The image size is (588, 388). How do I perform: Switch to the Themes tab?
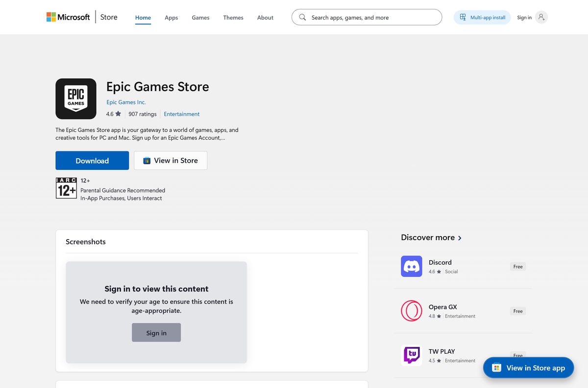click(233, 18)
